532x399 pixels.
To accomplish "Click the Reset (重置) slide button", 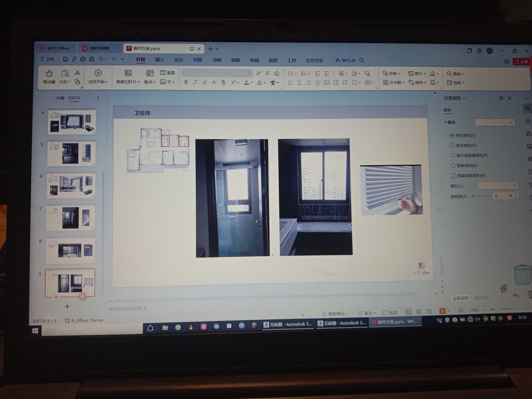I will pyautogui.click(x=168, y=73).
